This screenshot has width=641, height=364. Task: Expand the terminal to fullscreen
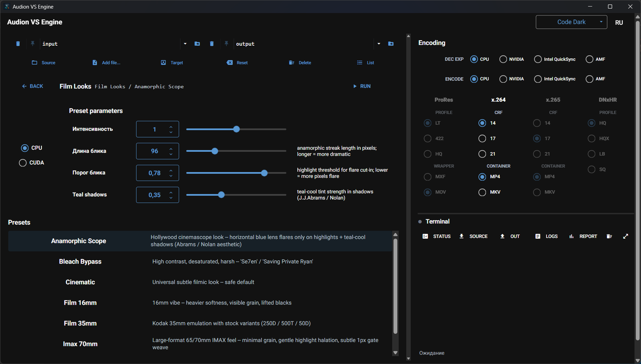click(x=626, y=236)
